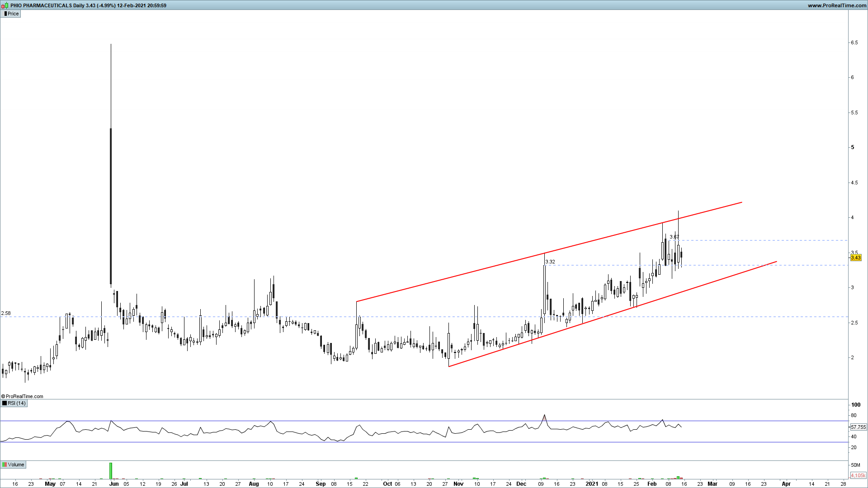Click the yellow 3.43 current price tag
Image resolution: width=868 pixels, height=488 pixels.
pos(855,258)
